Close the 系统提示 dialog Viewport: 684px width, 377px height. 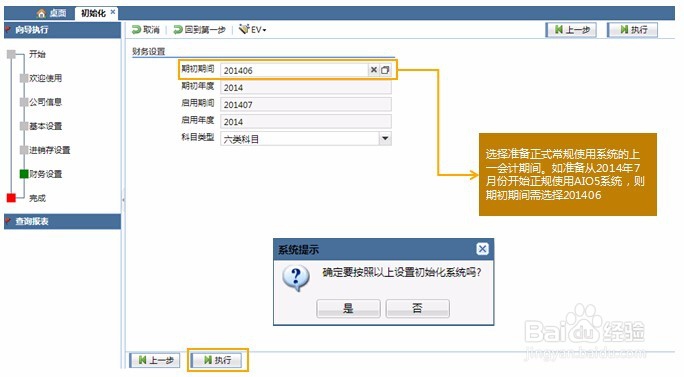click(x=482, y=249)
